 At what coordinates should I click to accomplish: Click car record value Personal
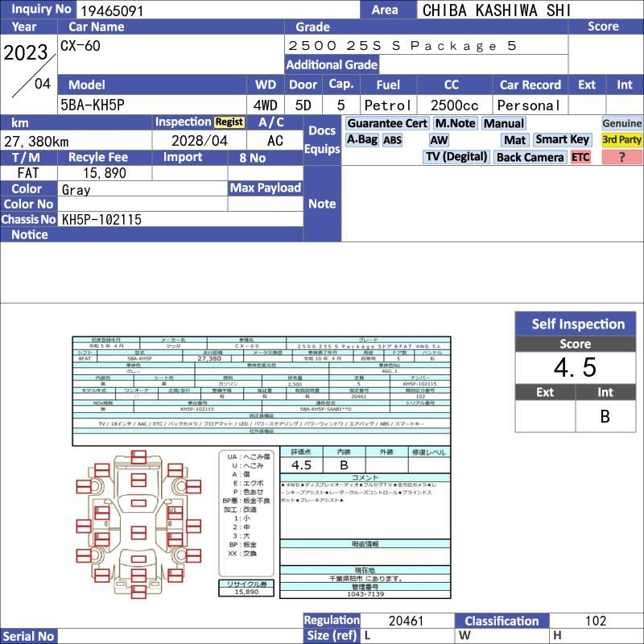[529, 105]
